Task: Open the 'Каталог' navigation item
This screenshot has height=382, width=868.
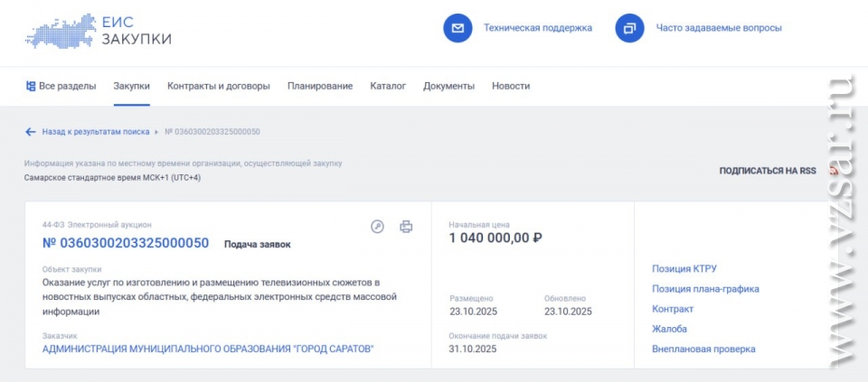Action: pos(388,86)
